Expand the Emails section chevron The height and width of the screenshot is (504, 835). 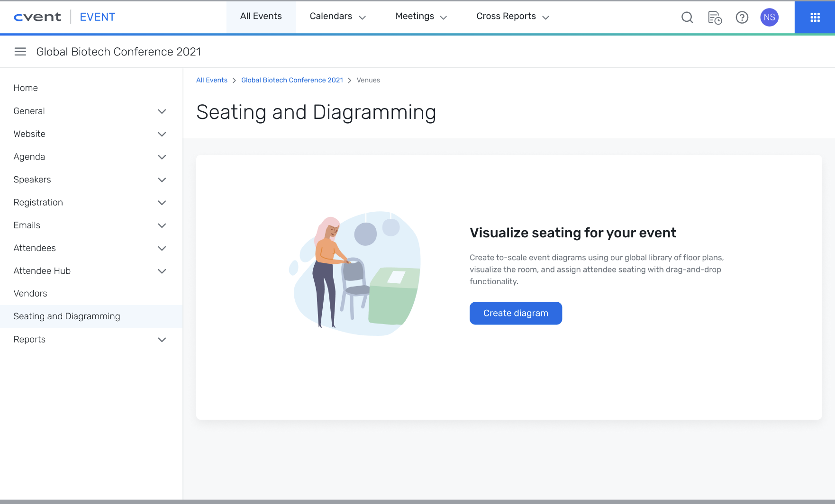[162, 225]
